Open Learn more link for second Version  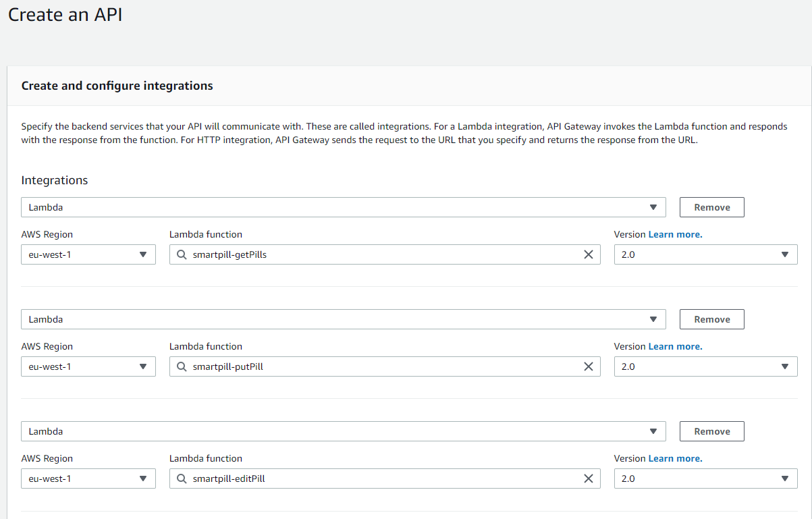click(675, 346)
